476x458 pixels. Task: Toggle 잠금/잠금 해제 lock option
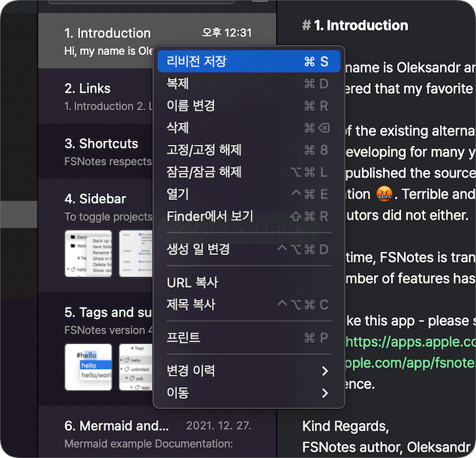249,172
